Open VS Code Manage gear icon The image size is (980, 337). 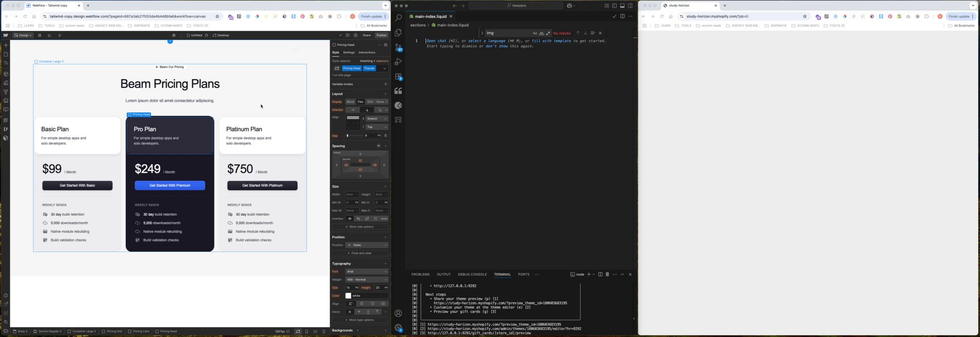pos(398,328)
